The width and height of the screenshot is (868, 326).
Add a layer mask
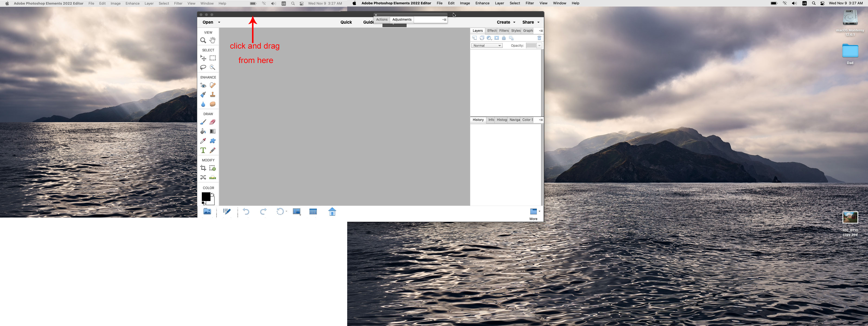point(497,38)
